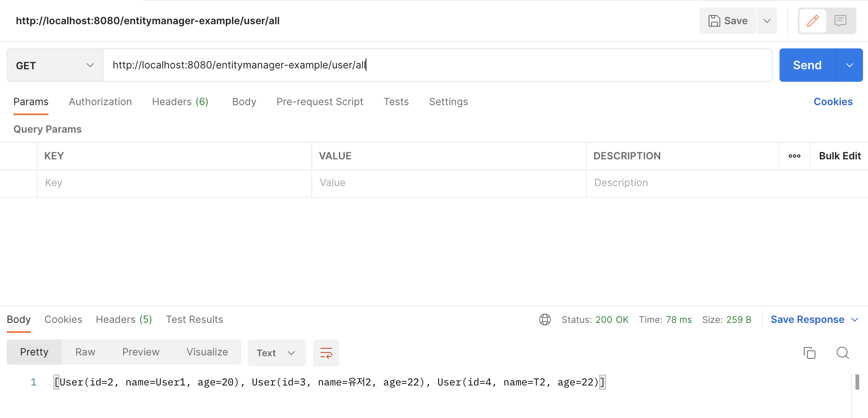Search the response with magnifier icon

843,353
